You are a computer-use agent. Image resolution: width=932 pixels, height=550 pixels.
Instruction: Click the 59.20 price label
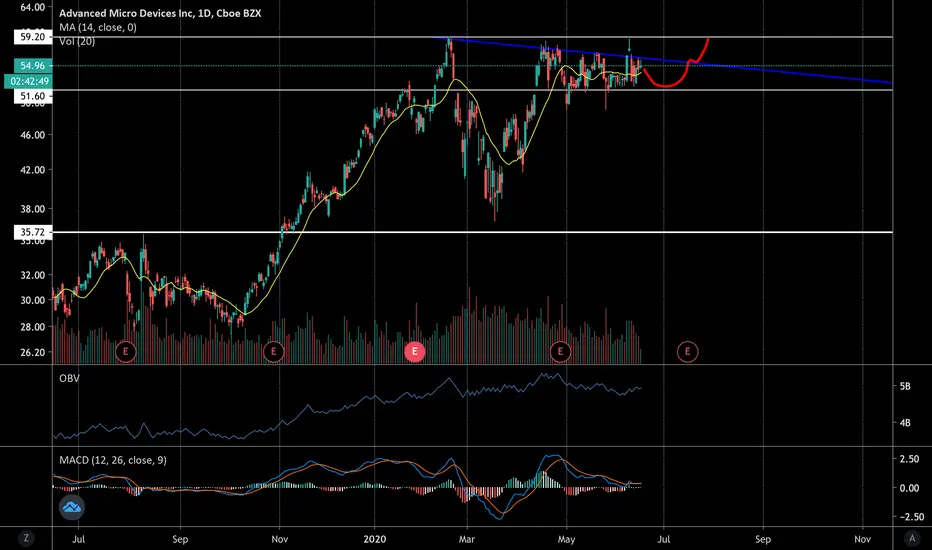point(33,37)
